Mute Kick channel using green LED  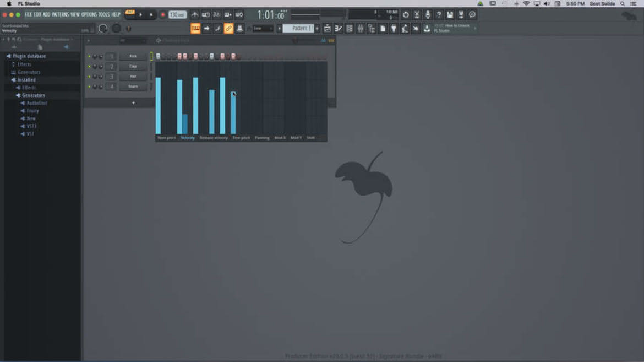(x=89, y=56)
